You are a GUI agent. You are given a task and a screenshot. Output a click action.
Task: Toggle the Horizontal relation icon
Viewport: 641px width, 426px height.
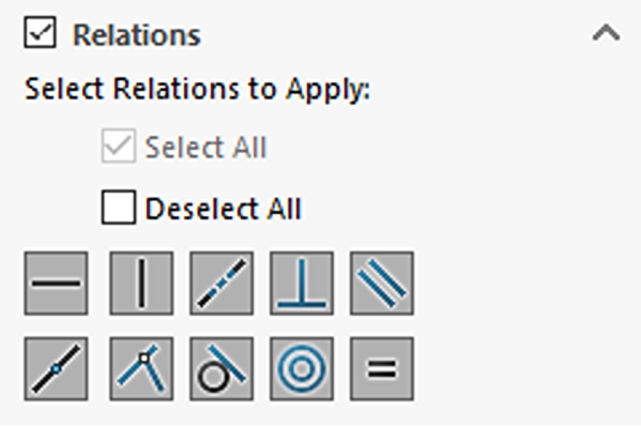(x=56, y=283)
